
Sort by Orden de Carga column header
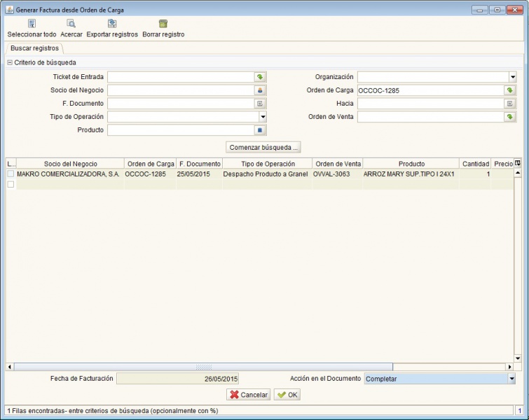pos(151,164)
